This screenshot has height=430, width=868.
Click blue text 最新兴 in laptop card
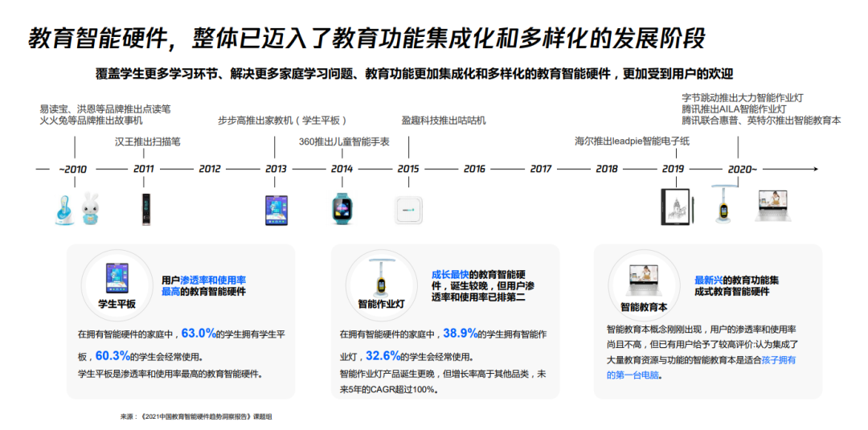click(709, 280)
